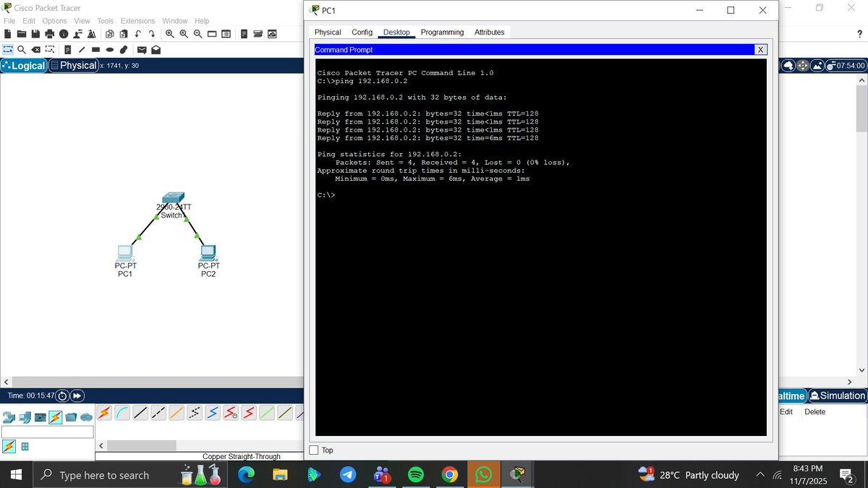Viewport: 868px width, 488px height.
Task: Click the Add Simple PDU envelope icon
Action: pos(142,50)
